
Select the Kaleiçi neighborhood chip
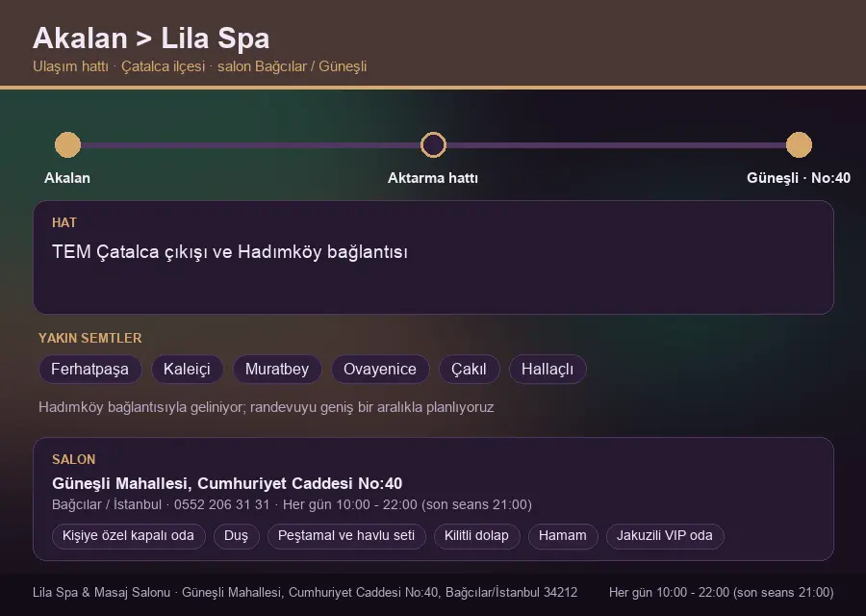click(187, 369)
